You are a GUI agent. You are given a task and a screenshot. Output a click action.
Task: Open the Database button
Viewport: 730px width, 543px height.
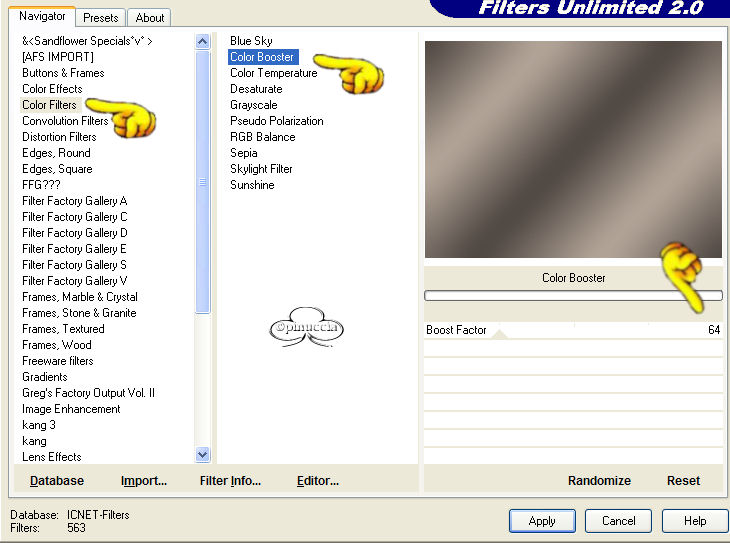[57, 481]
